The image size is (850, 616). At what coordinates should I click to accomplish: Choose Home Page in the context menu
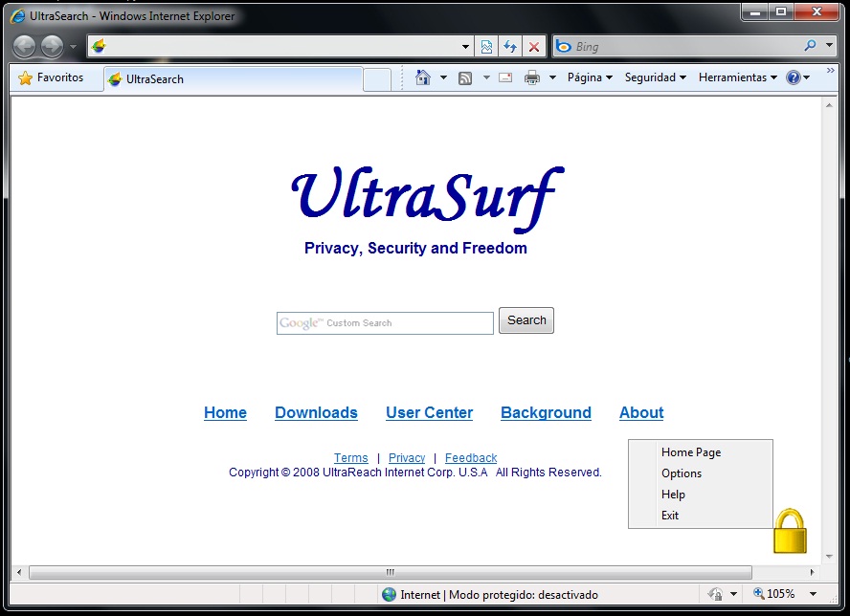701,452
